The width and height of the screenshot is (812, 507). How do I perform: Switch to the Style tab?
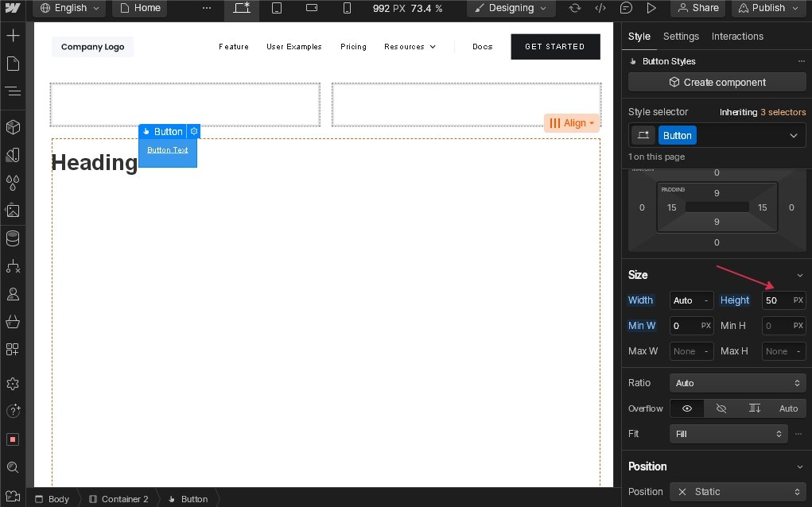(x=639, y=37)
